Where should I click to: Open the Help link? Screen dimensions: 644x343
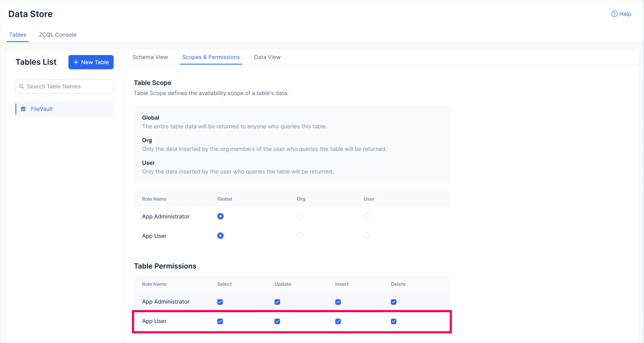[625, 14]
